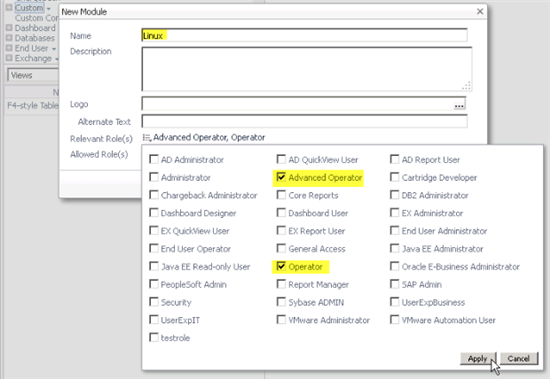Check the Sybase ADMIN role

(281, 302)
